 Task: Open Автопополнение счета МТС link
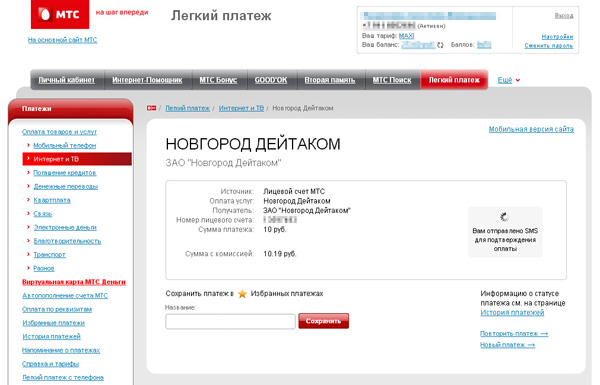(x=65, y=295)
